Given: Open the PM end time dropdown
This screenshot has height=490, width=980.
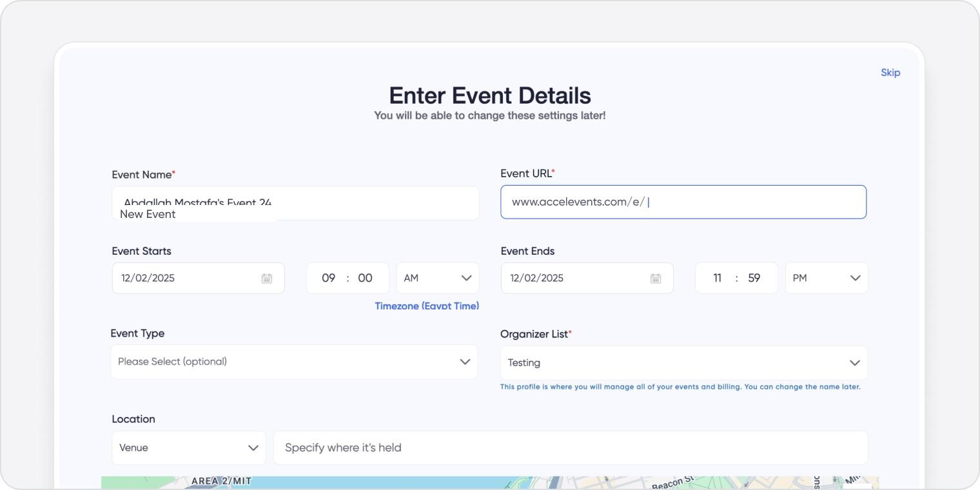Looking at the screenshot, I should [827, 278].
